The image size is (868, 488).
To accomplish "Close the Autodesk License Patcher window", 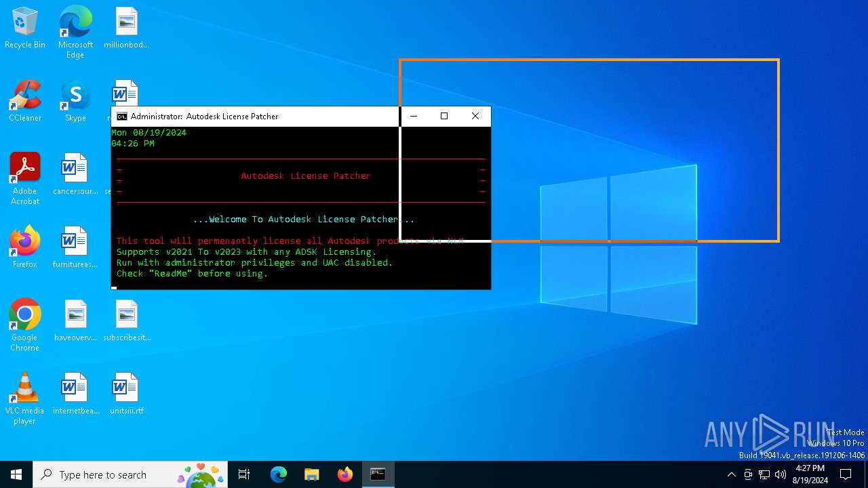I will 475,117.
